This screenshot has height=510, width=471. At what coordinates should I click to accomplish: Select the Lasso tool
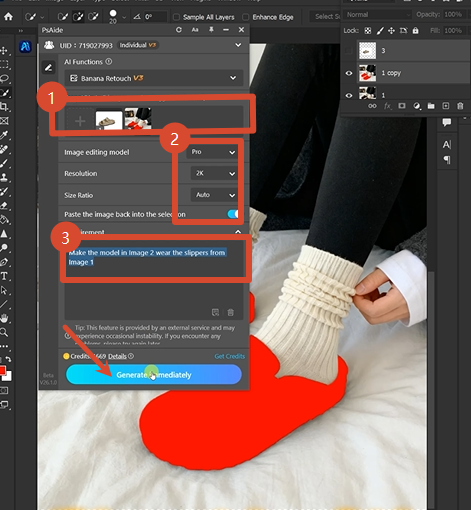point(4,79)
